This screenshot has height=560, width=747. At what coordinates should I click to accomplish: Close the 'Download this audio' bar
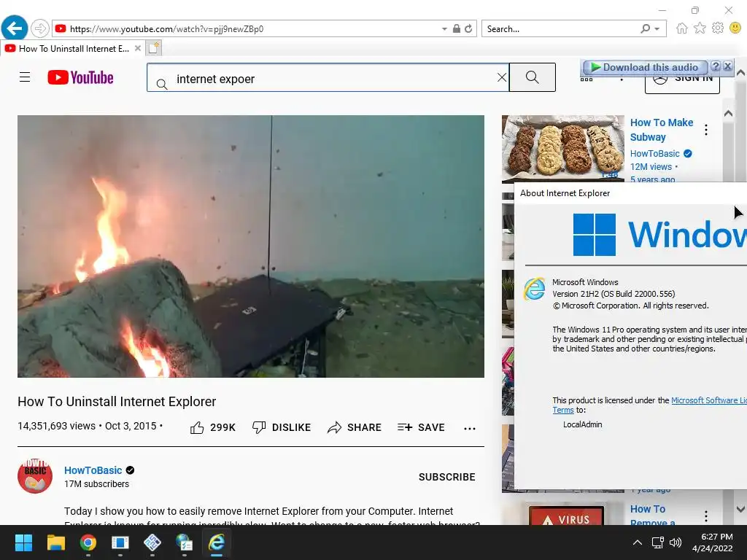coord(727,66)
